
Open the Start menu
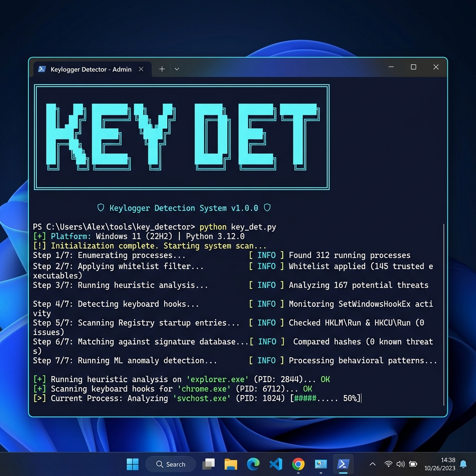132,464
